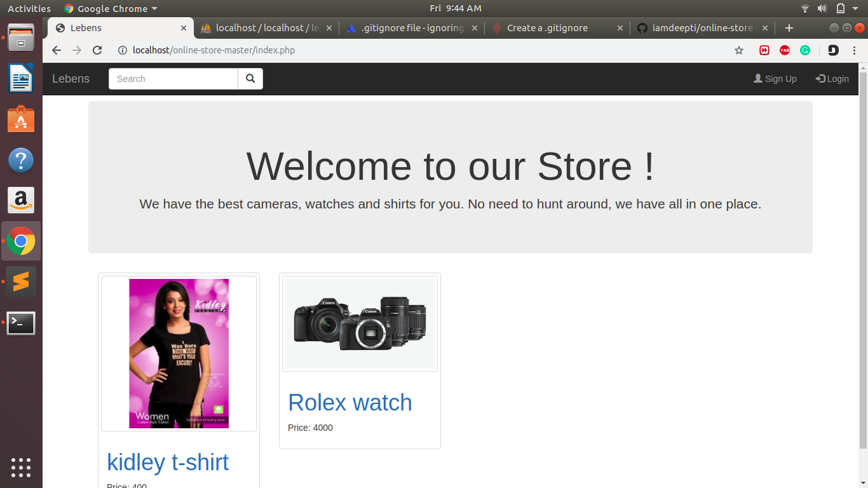This screenshot has width=868, height=488.
Task: Click the Google Chrome dock icon
Action: click(x=21, y=241)
